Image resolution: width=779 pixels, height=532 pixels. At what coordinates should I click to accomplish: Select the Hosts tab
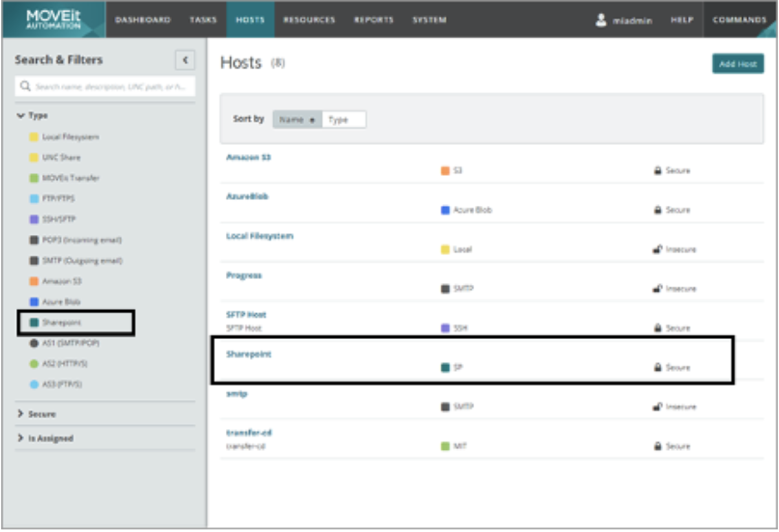tap(250, 20)
